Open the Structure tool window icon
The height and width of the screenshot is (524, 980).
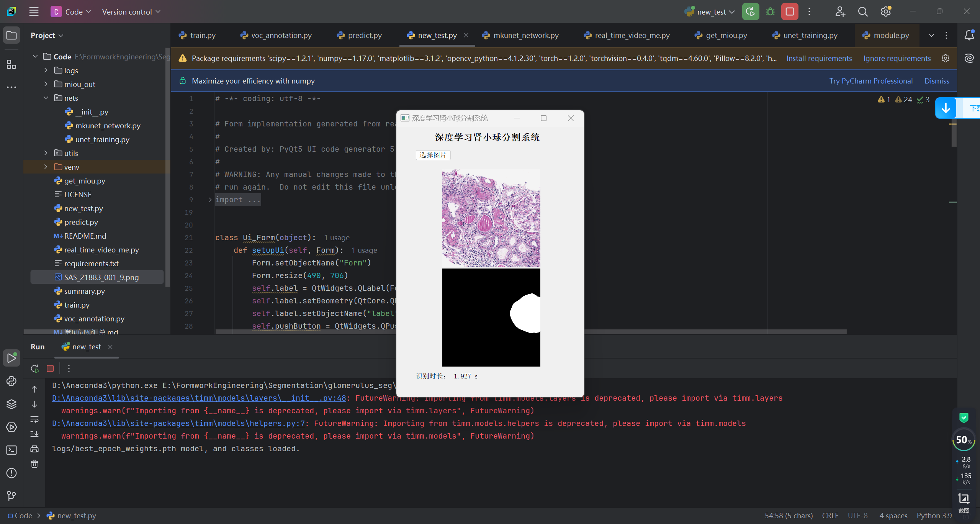coord(11,64)
